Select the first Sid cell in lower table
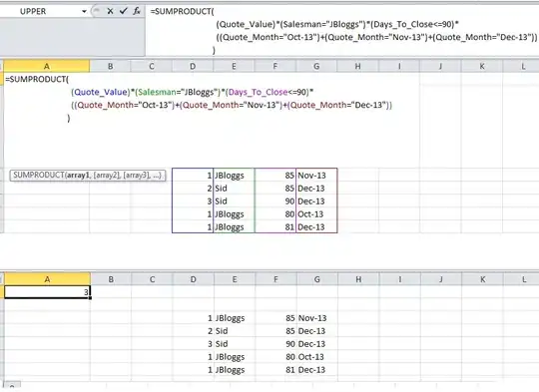The image size is (539, 392). pos(235,331)
